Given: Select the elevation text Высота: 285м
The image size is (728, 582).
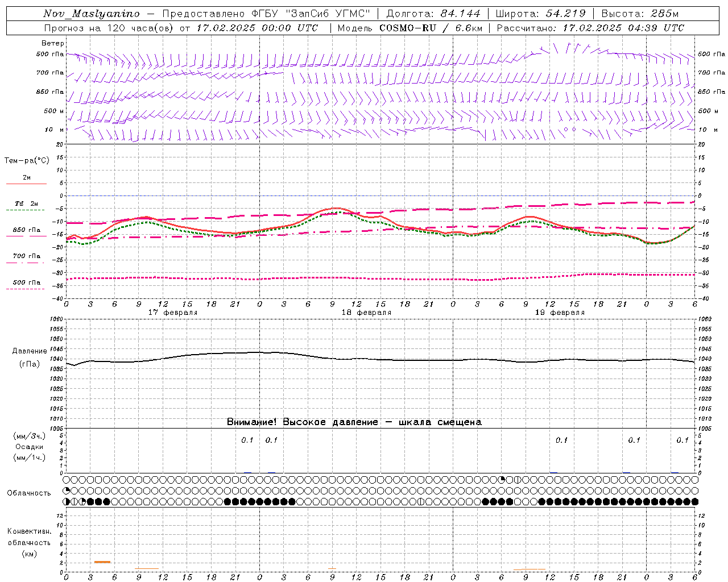Looking at the screenshot, I should 640,14.
